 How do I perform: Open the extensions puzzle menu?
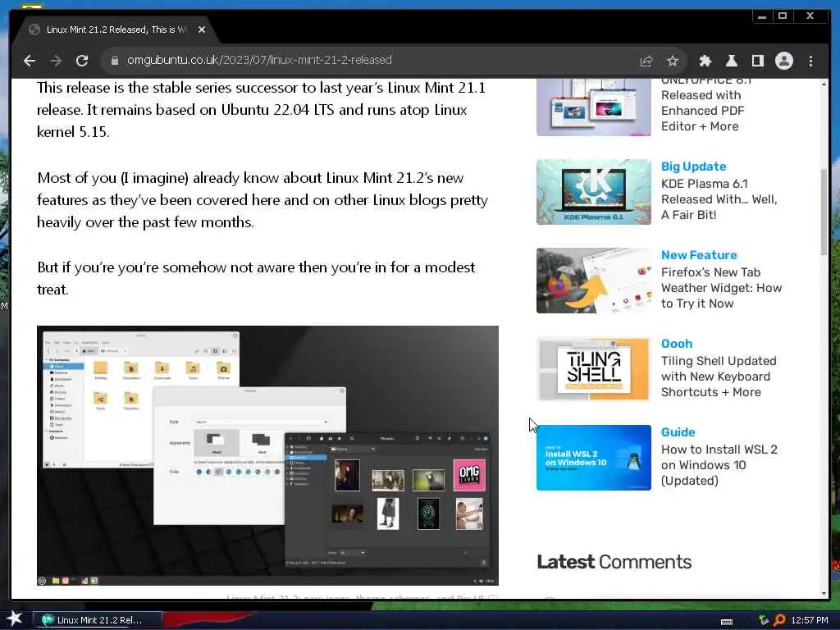pos(705,61)
